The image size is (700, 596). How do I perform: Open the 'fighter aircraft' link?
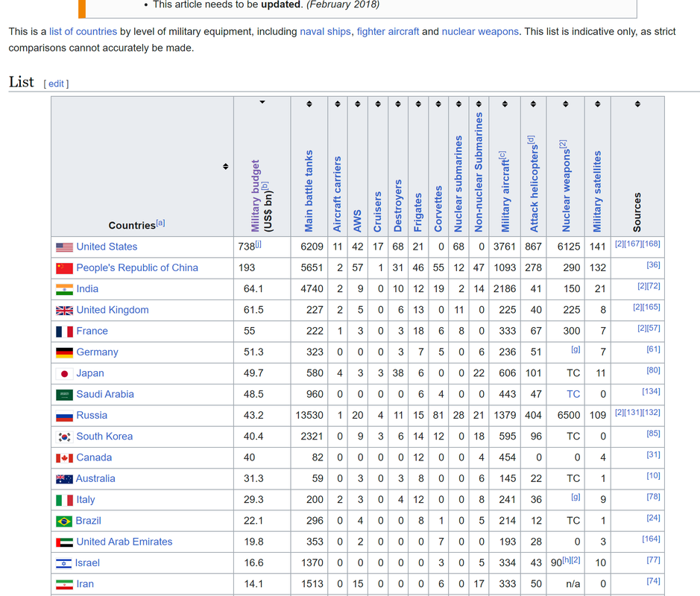point(388,32)
